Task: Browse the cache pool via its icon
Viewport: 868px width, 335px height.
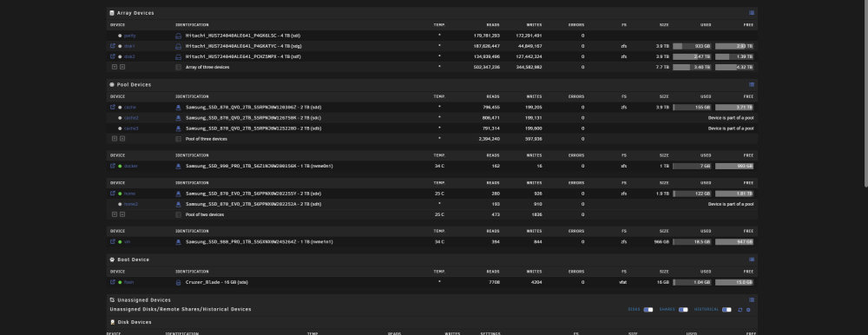Action: coord(113,107)
